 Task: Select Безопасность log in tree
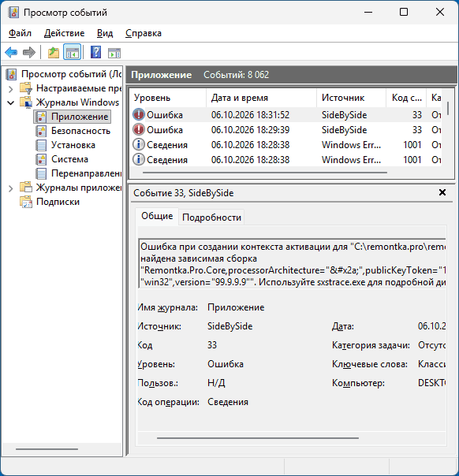[80, 131]
